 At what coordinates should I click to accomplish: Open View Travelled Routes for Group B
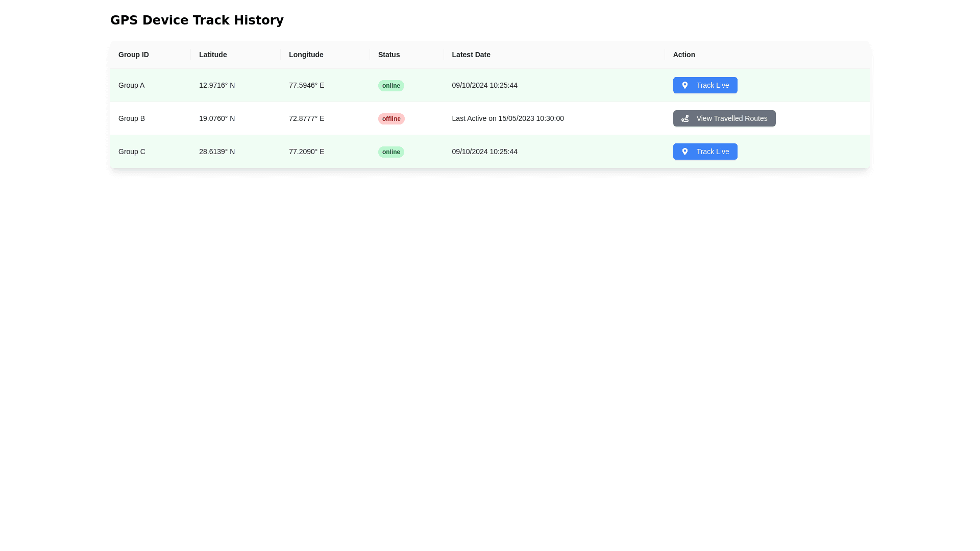click(724, 118)
